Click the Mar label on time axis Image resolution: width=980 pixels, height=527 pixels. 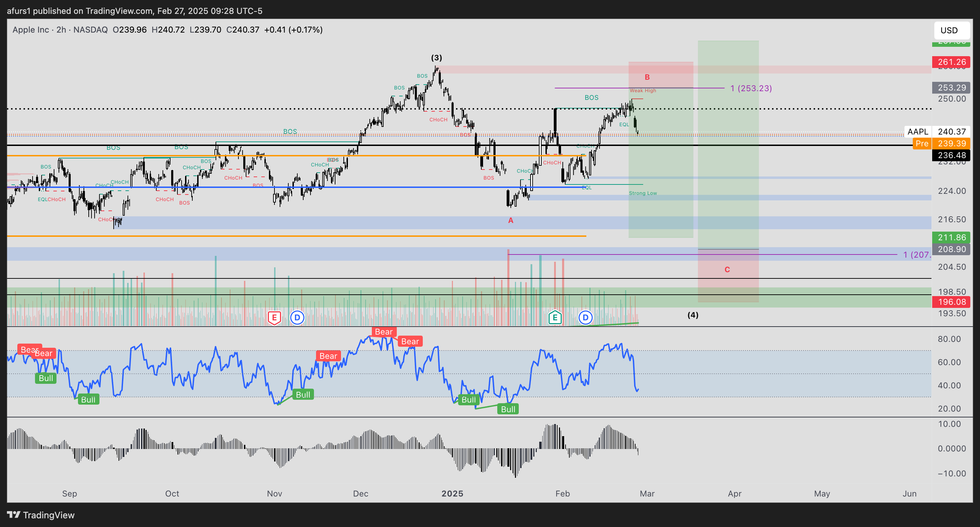(647, 493)
